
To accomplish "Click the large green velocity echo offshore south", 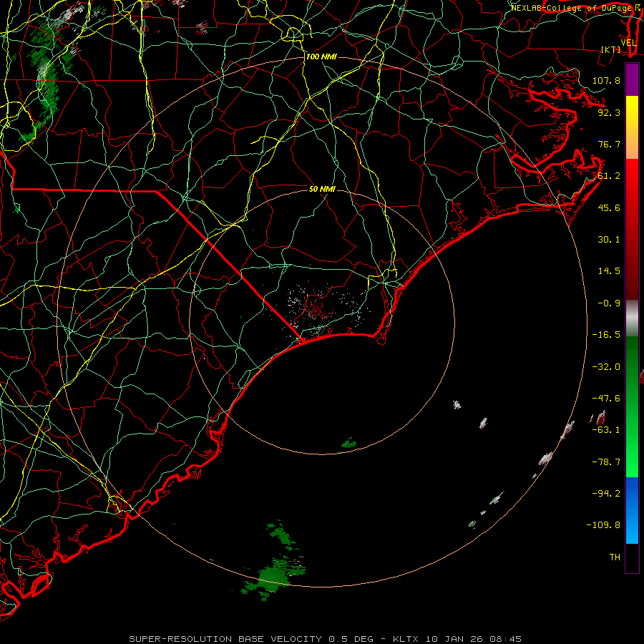I will point(274,578).
